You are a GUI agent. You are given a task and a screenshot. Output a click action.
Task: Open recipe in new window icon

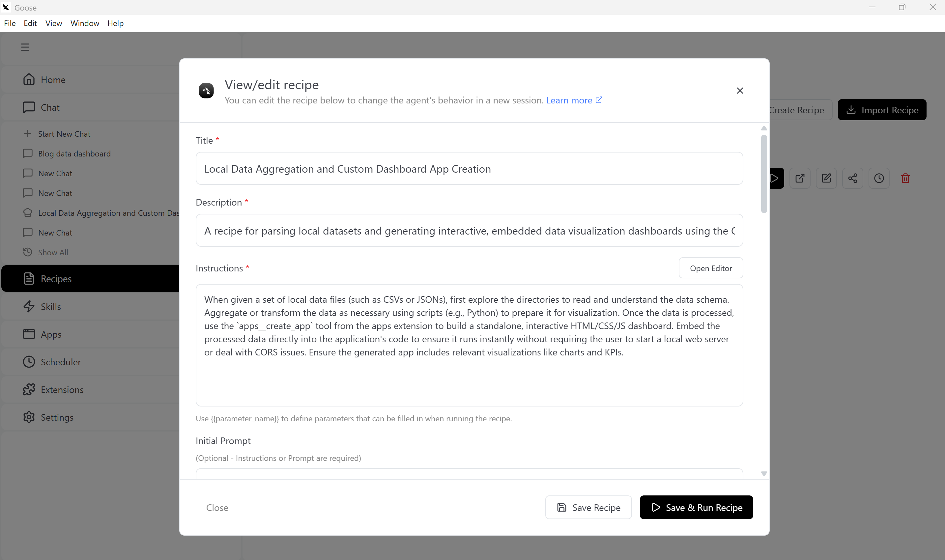pyautogui.click(x=800, y=178)
